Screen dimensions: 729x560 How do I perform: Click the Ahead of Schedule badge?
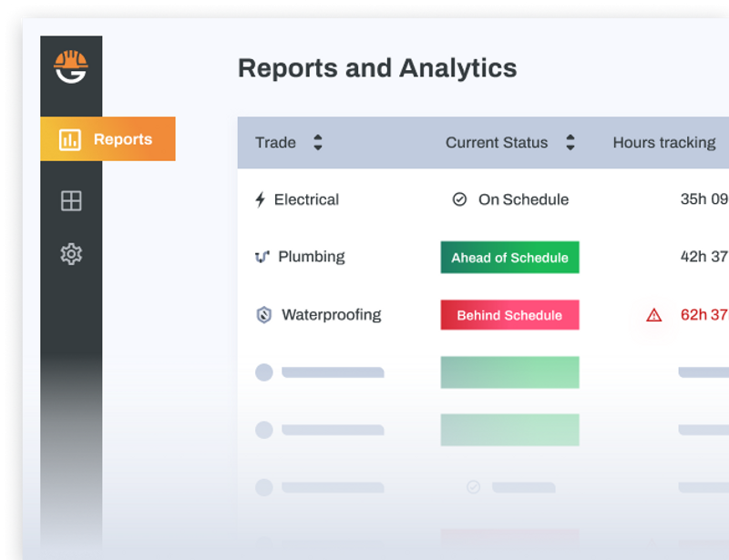coord(509,258)
